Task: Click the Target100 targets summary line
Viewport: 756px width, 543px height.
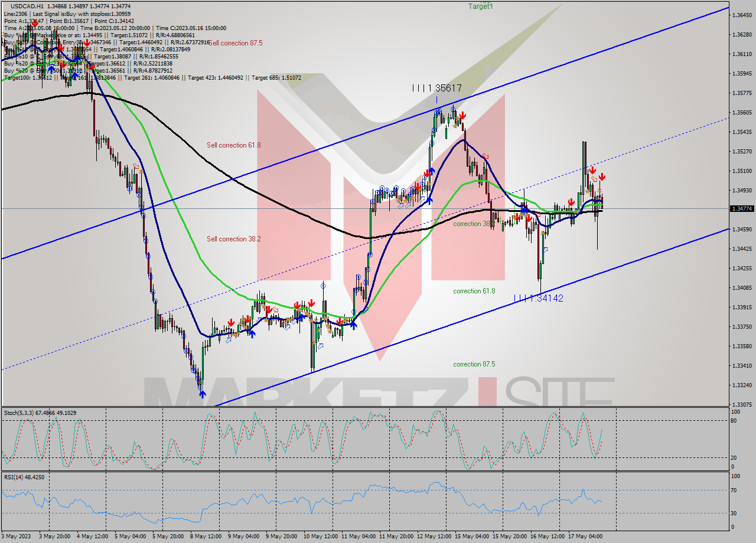Action: click(x=152, y=77)
